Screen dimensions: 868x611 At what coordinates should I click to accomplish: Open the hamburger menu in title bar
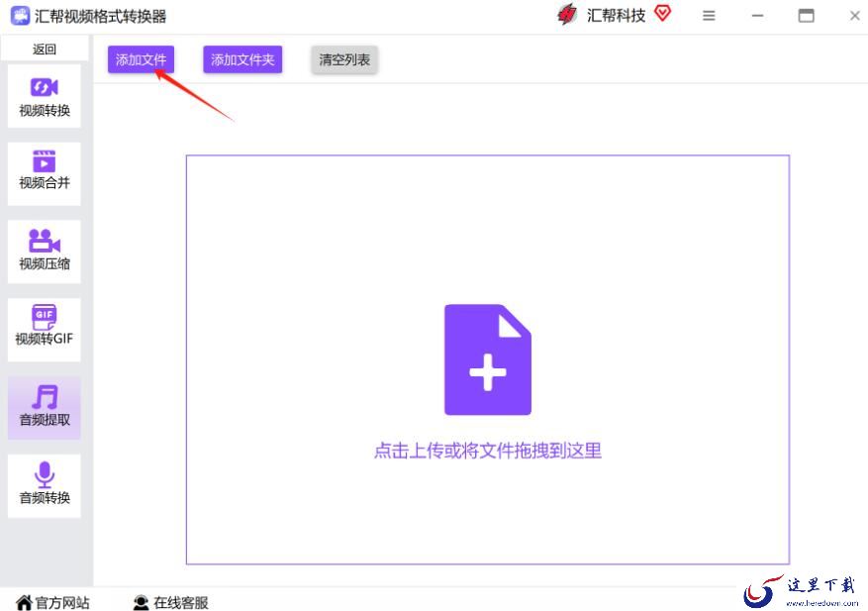point(709,16)
